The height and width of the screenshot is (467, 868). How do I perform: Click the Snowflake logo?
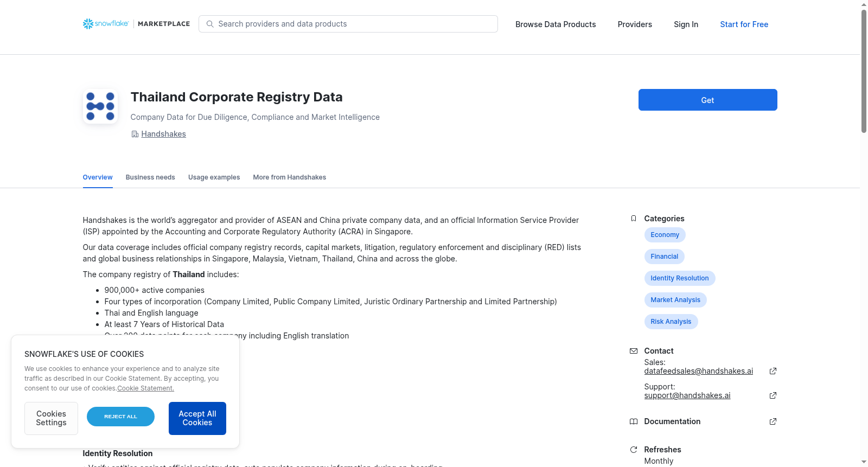(x=106, y=24)
